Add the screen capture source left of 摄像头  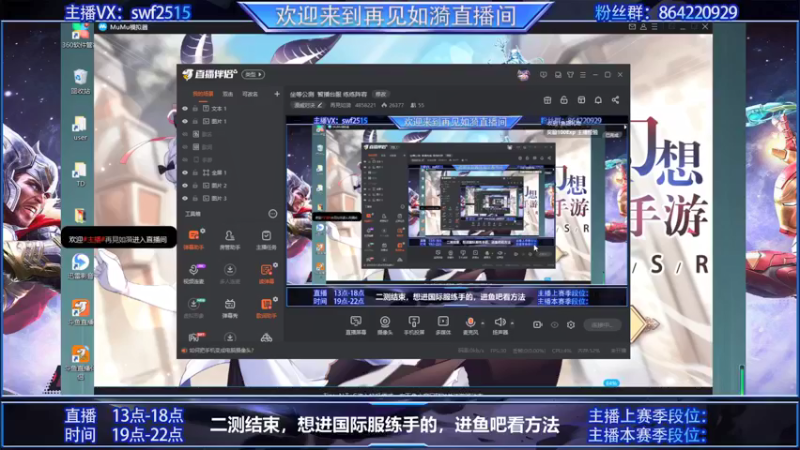(356, 324)
